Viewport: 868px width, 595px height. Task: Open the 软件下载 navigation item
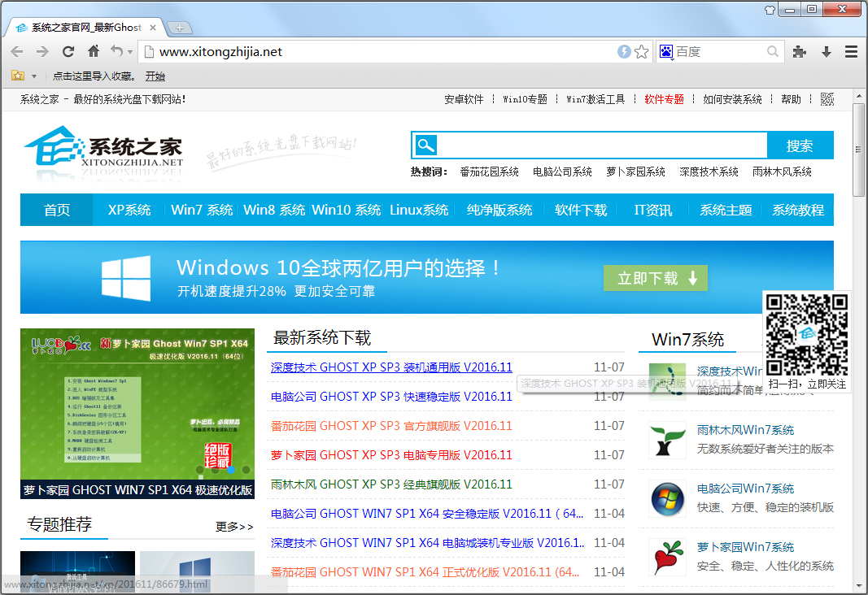[x=581, y=210]
